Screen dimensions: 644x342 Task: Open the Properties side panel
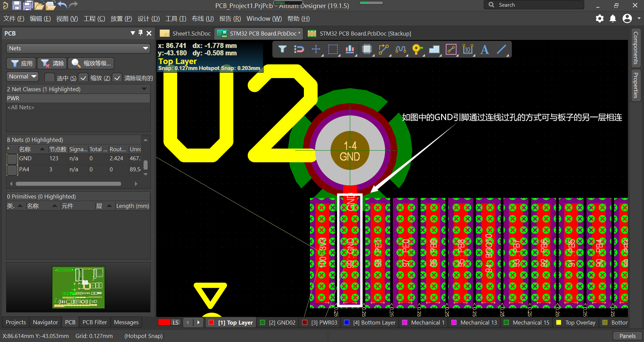pos(635,85)
